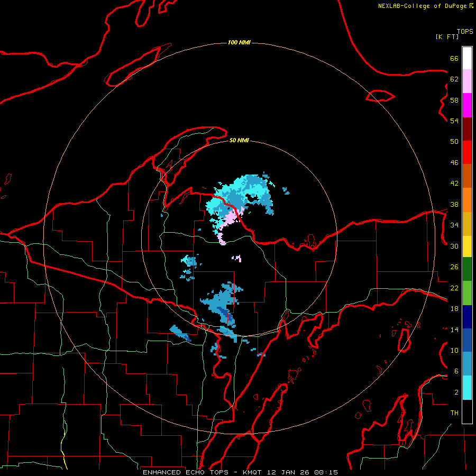Image resolution: width=476 pixels, height=476 pixels.
Task: Click the navy 14-18 kft legend swatch
Action: click(467, 317)
